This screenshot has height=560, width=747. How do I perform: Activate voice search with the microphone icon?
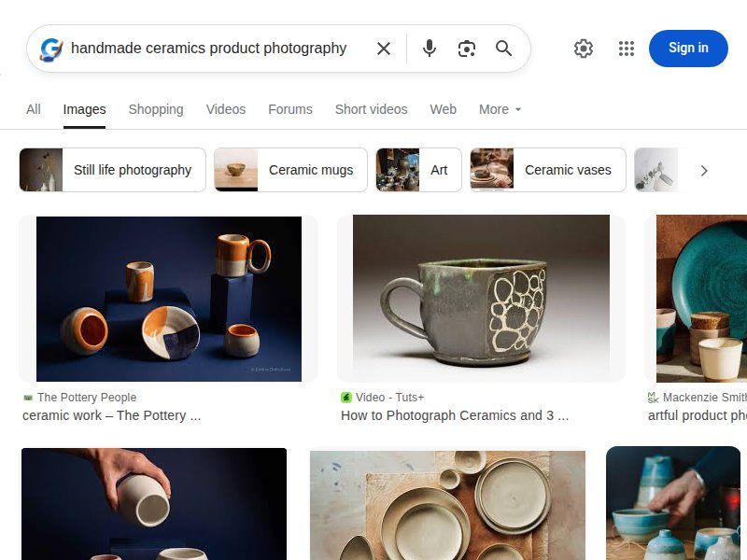(x=430, y=48)
